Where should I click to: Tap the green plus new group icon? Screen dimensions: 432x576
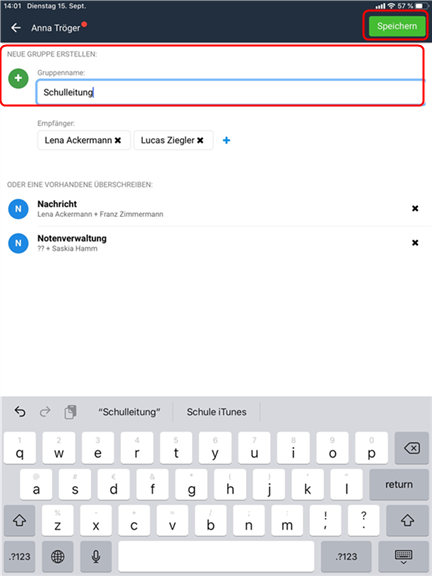point(18,78)
